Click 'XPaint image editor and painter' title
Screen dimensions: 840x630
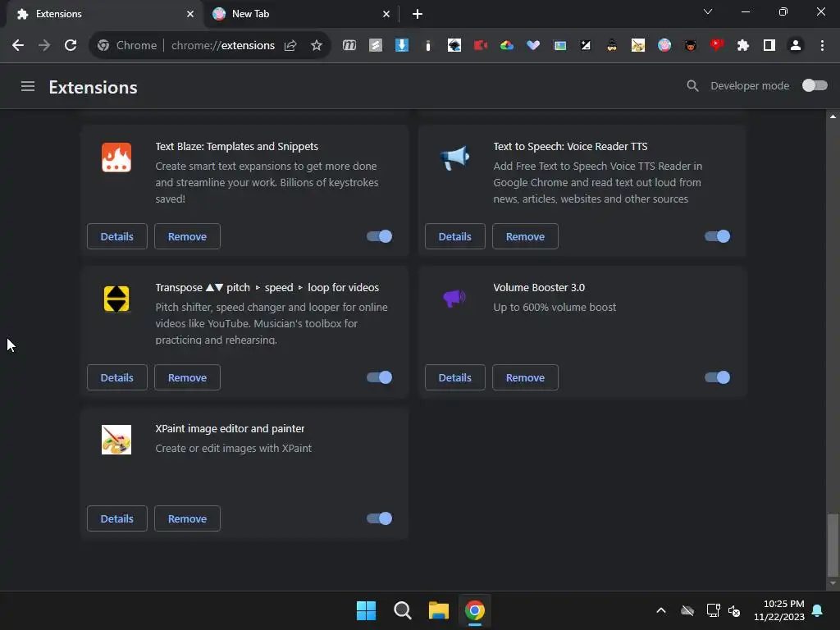[x=230, y=428]
